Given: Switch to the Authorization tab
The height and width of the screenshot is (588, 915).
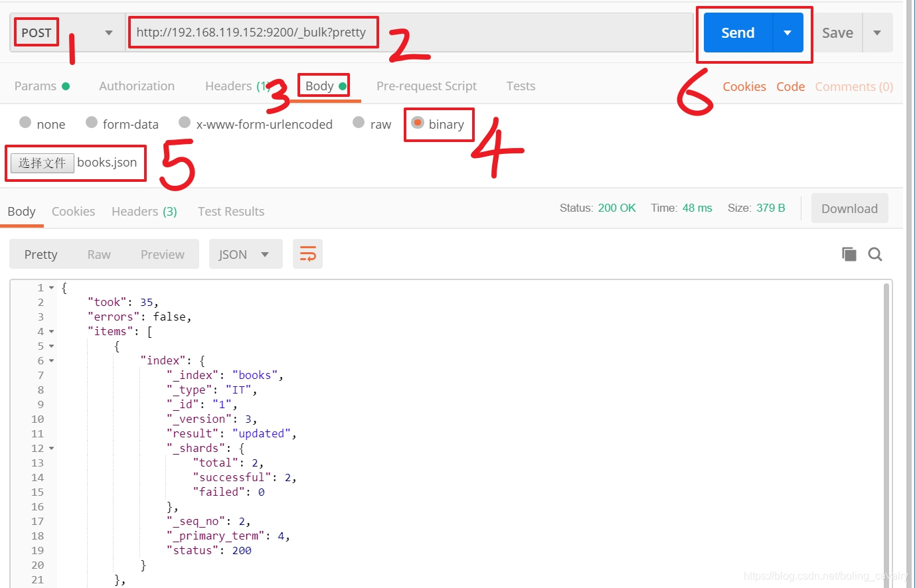Looking at the screenshot, I should (137, 86).
